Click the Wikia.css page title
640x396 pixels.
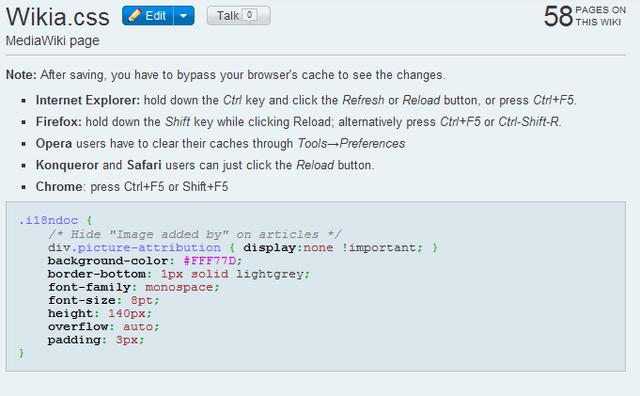click(58, 17)
